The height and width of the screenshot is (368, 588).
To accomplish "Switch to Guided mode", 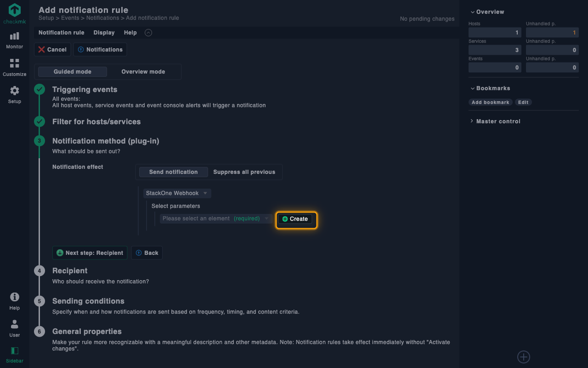I will tap(73, 72).
